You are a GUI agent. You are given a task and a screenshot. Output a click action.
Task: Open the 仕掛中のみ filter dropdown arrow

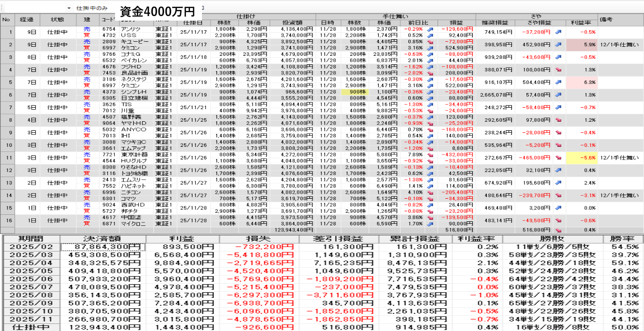pyautogui.click(x=69, y=9)
